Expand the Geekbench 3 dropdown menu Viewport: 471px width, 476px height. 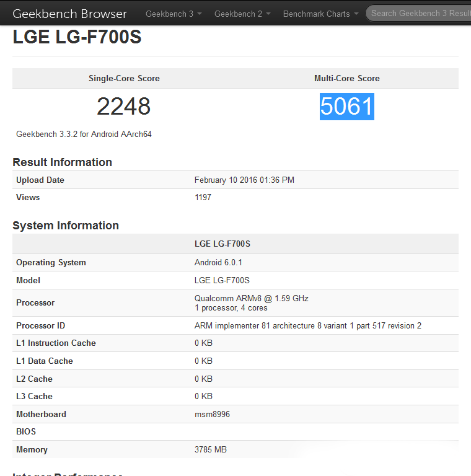(x=174, y=14)
